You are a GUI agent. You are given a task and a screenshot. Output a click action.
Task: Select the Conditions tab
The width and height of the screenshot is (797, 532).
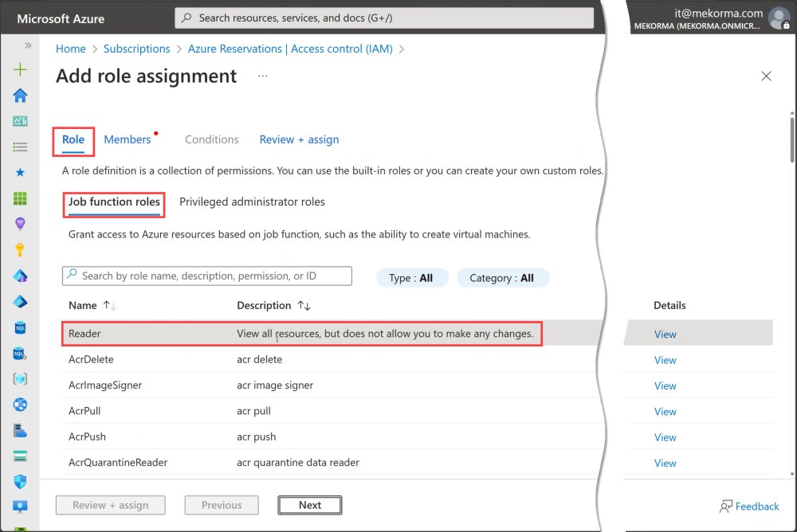(211, 139)
